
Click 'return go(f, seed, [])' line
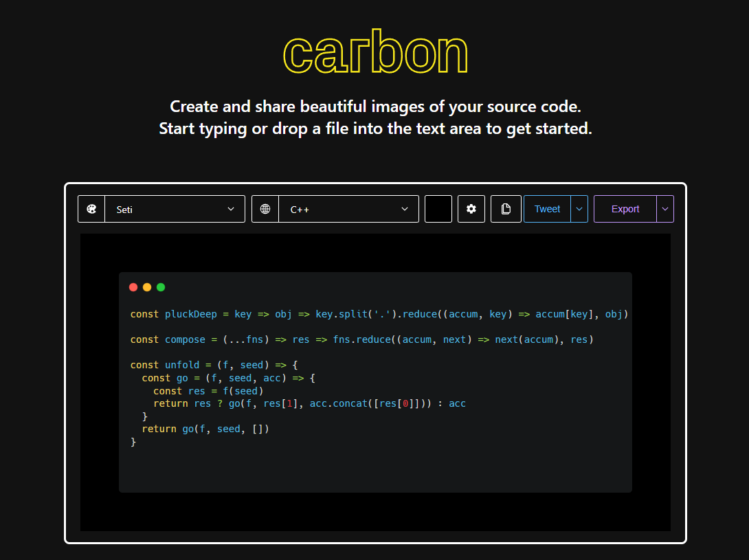tap(205, 429)
